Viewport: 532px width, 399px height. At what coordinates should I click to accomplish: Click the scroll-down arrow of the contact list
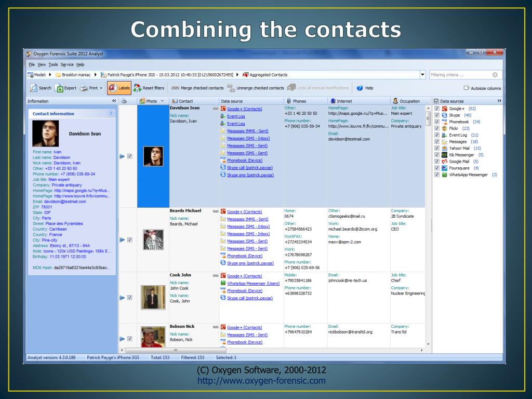pyautogui.click(x=428, y=344)
